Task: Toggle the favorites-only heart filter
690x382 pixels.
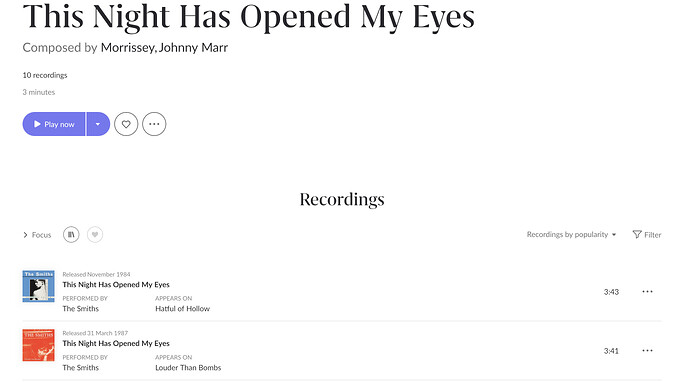Action: [x=95, y=235]
